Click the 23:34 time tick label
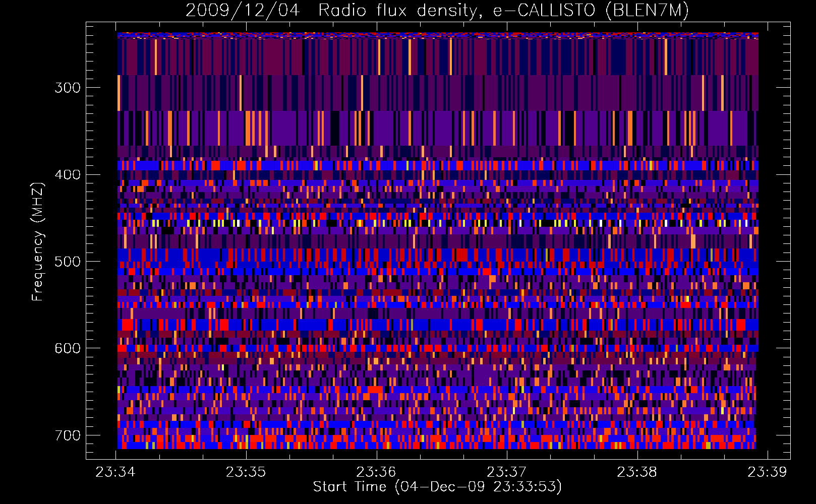This screenshot has height=504, width=816. click(x=115, y=472)
